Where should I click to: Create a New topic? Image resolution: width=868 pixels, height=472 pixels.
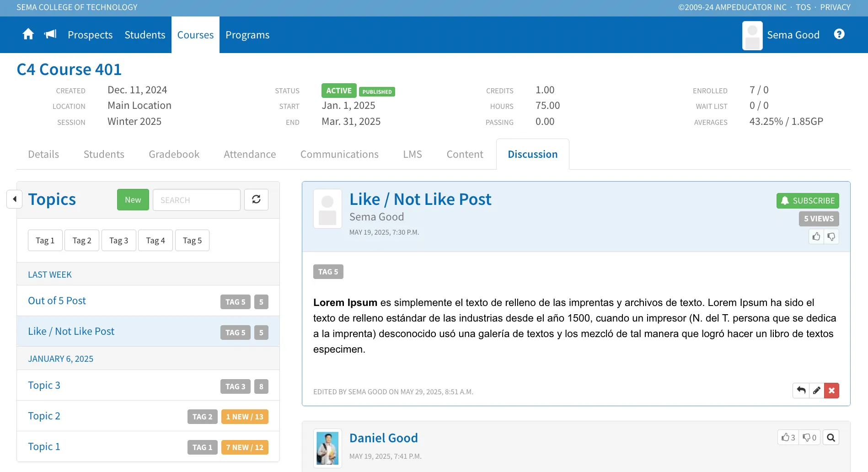pos(133,199)
